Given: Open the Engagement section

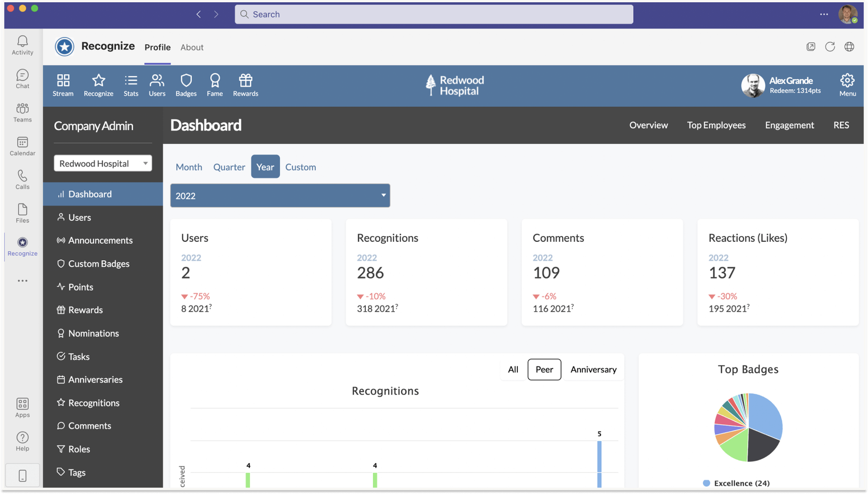Looking at the screenshot, I should pos(789,125).
